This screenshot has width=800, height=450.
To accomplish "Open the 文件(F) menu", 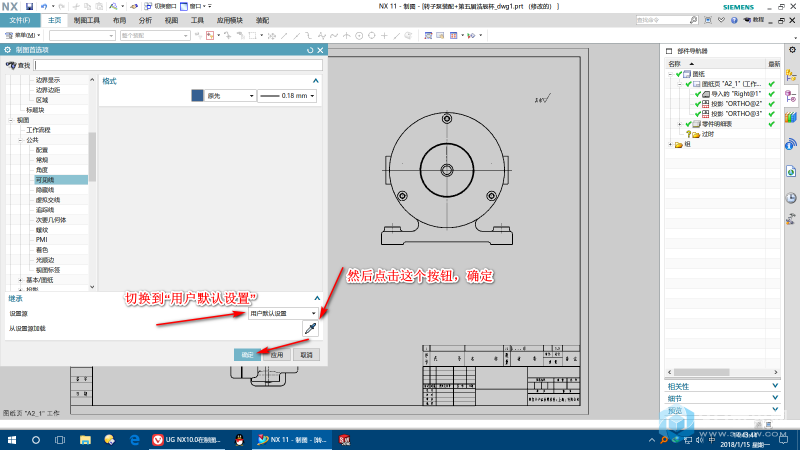I will 19,20.
